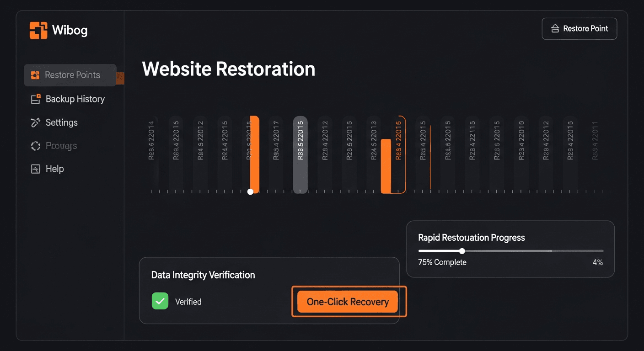Toggle the Verified data integrity checkbox

click(x=160, y=301)
